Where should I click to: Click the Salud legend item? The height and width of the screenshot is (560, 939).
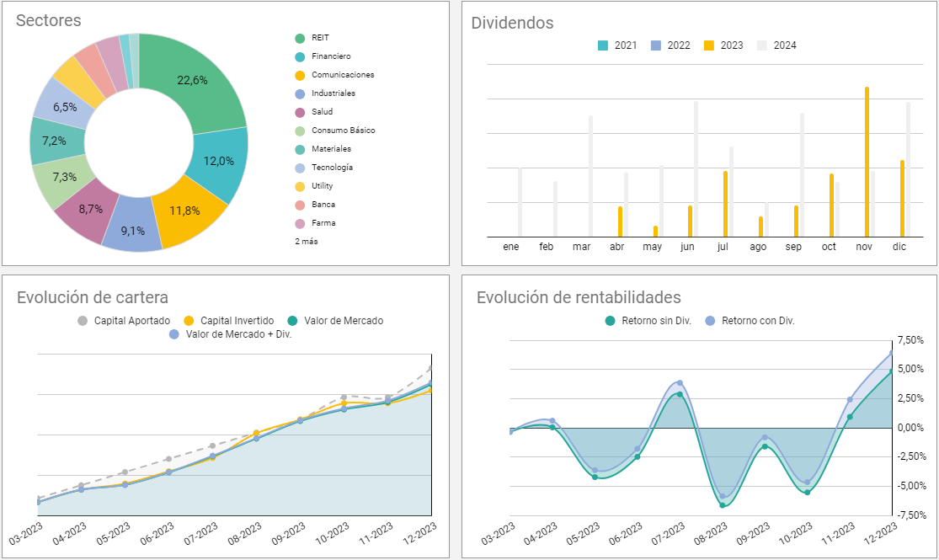322,112
